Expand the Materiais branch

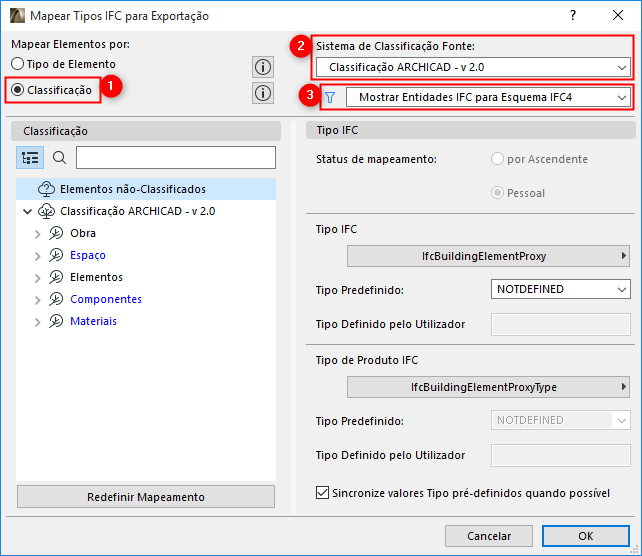(x=38, y=322)
